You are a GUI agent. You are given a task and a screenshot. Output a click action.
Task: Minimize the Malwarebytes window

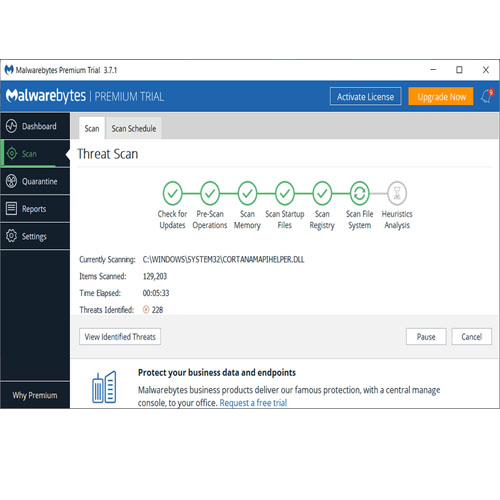point(433,70)
